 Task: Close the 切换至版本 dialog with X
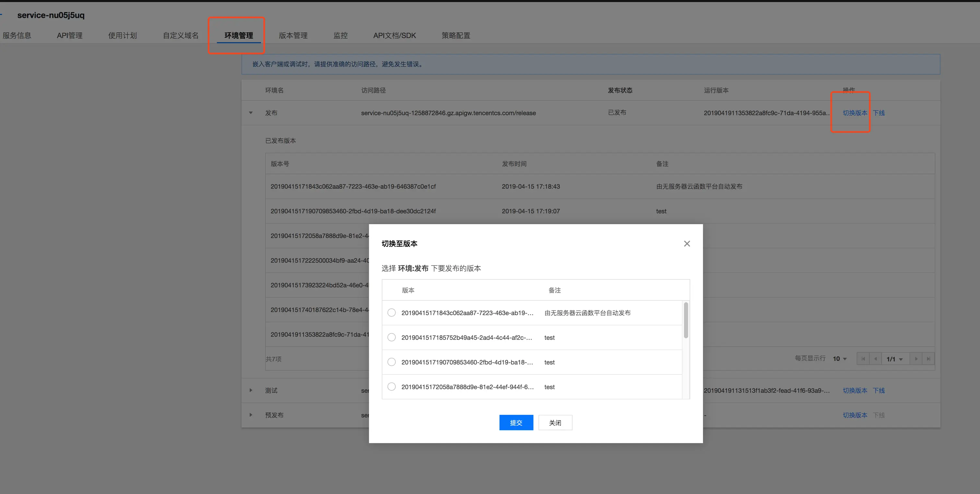(687, 243)
